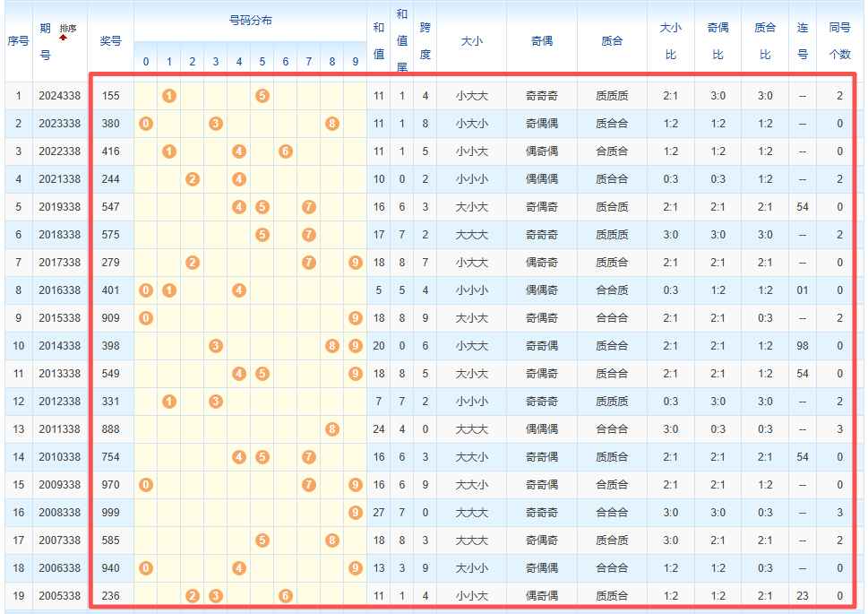Click orange ball 8 in row 2011338
This screenshot has height=614, width=868.
click(x=332, y=429)
